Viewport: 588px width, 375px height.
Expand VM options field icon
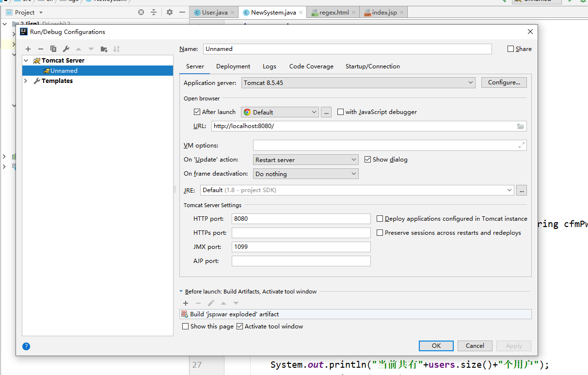[522, 145]
